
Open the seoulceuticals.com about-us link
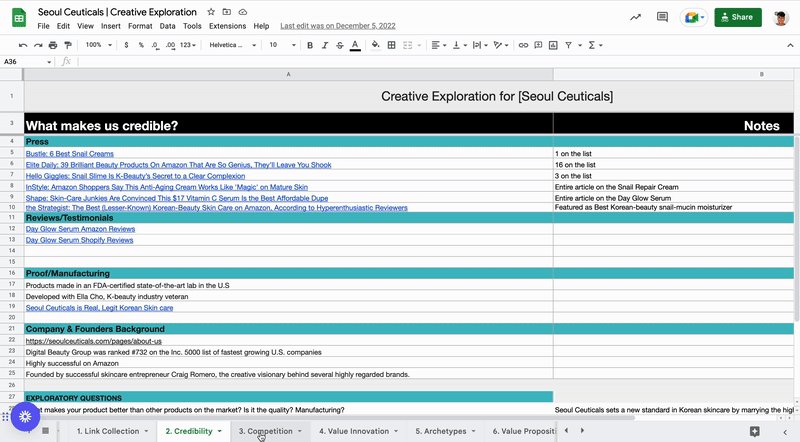pyautogui.click(x=94, y=341)
